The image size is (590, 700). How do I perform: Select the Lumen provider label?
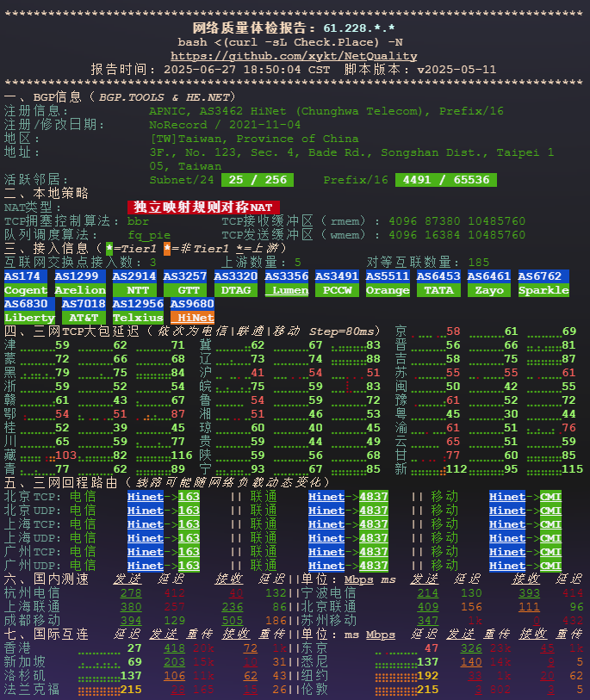[x=287, y=290]
